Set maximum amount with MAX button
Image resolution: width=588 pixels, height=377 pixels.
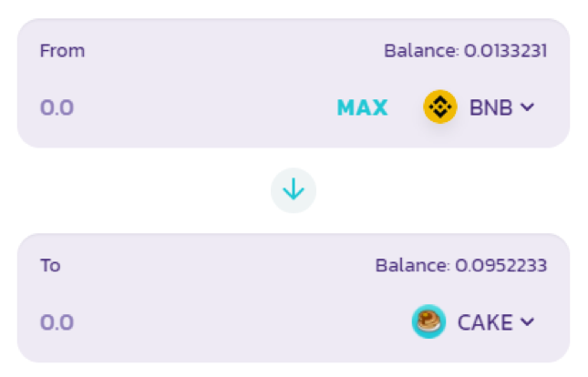362,107
